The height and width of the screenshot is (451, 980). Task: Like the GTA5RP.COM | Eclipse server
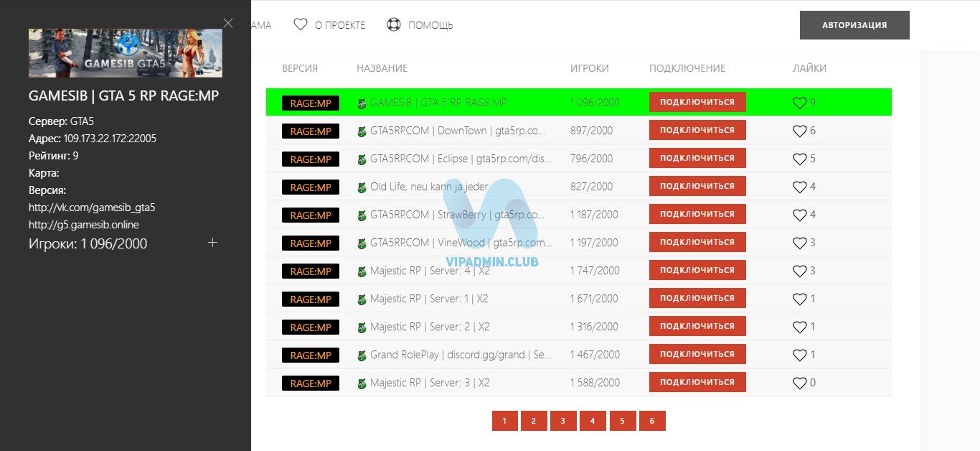click(799, 159)
